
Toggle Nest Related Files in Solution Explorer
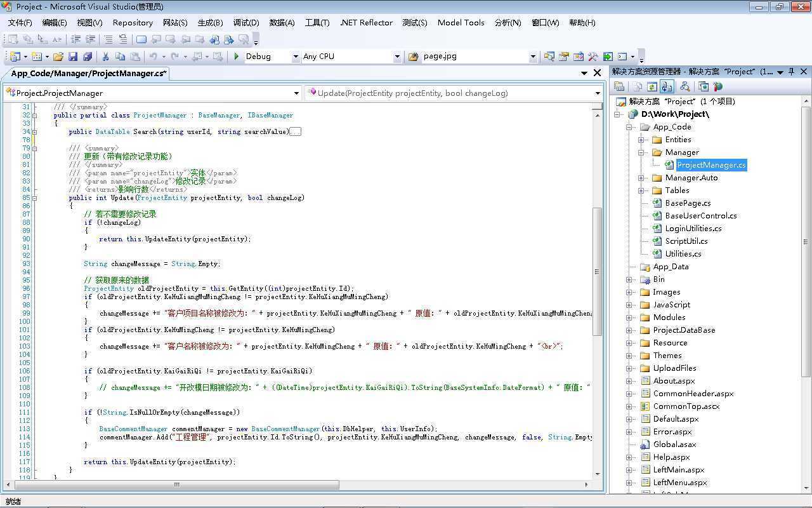(666, 87)
